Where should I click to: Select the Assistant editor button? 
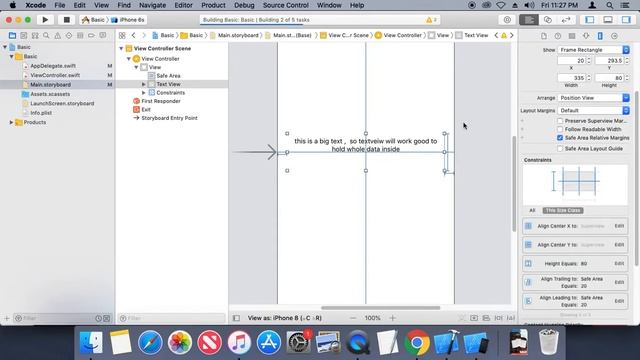point(548,20)
